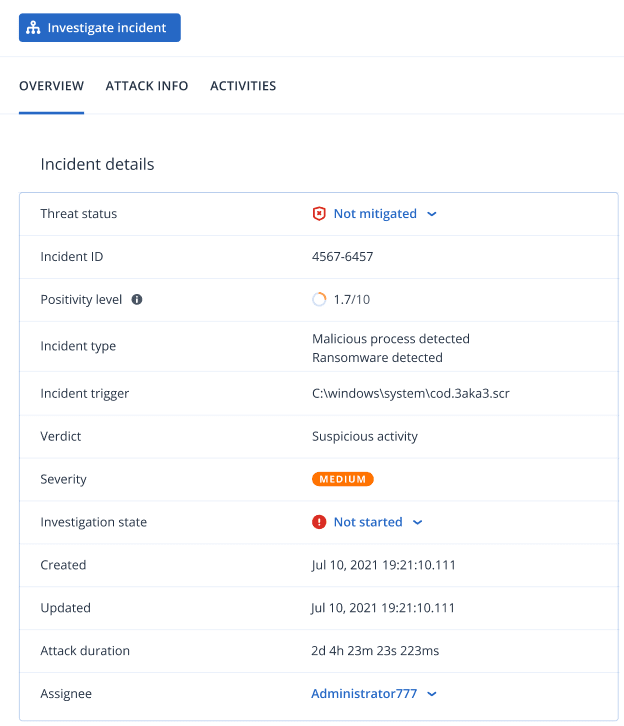Click the Not mitigated status text

pos(375,214)
